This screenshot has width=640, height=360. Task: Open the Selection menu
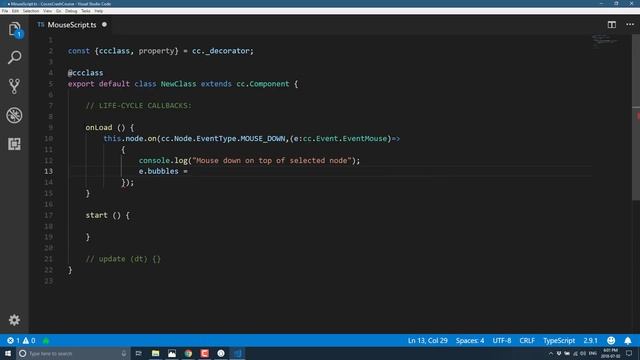(x=31, y=11)
